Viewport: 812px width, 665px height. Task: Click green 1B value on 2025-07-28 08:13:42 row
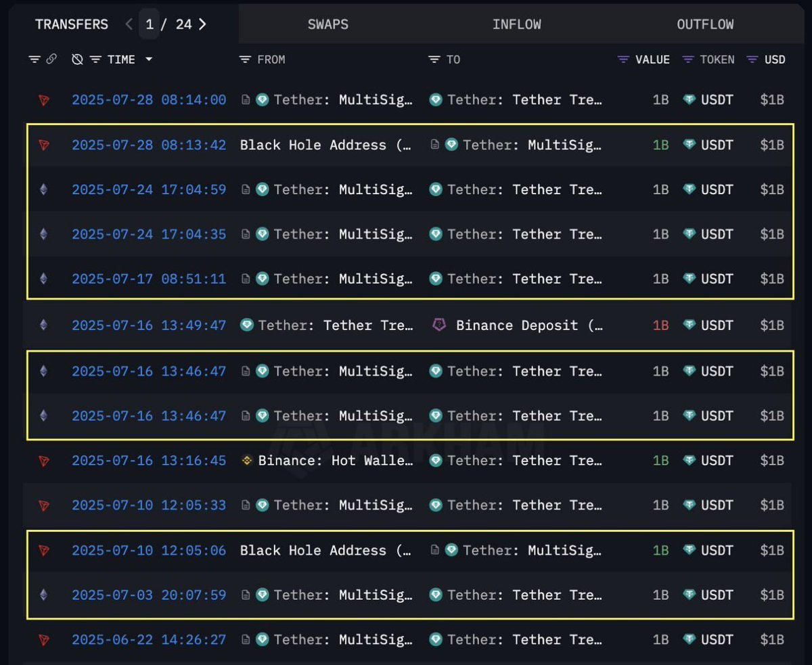pos(660,145)
